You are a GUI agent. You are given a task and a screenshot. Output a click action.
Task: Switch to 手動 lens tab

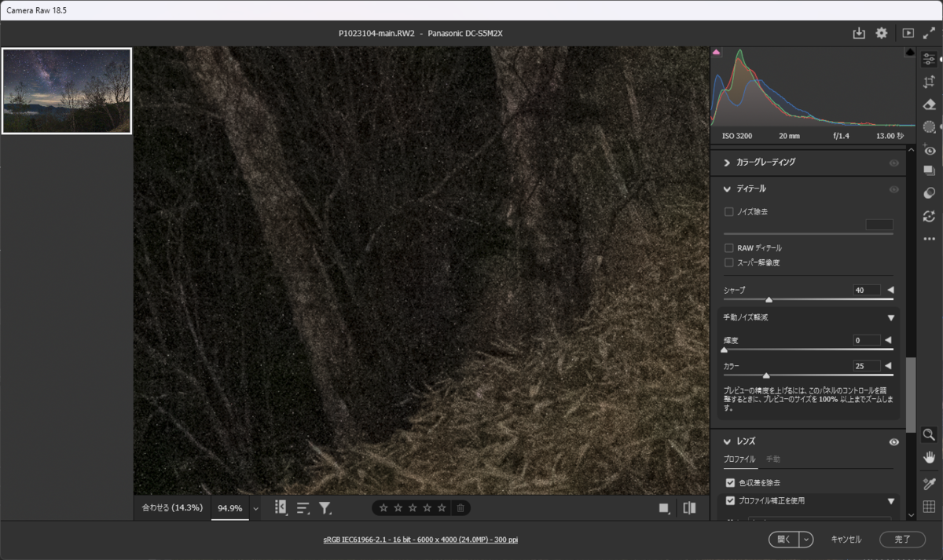[x=773, y=459]
